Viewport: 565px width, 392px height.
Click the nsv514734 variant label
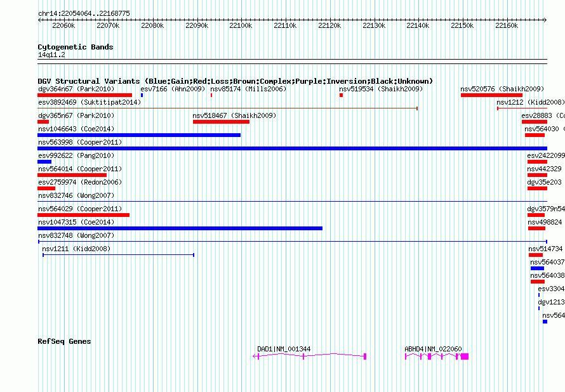point(545,249)
